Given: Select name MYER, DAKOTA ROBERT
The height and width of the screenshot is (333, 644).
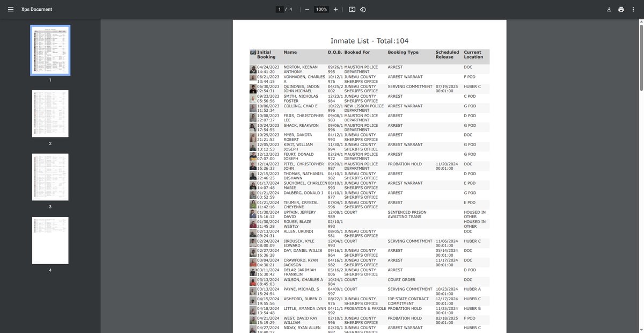Looking at the screenshot, I should click(298, 137).
